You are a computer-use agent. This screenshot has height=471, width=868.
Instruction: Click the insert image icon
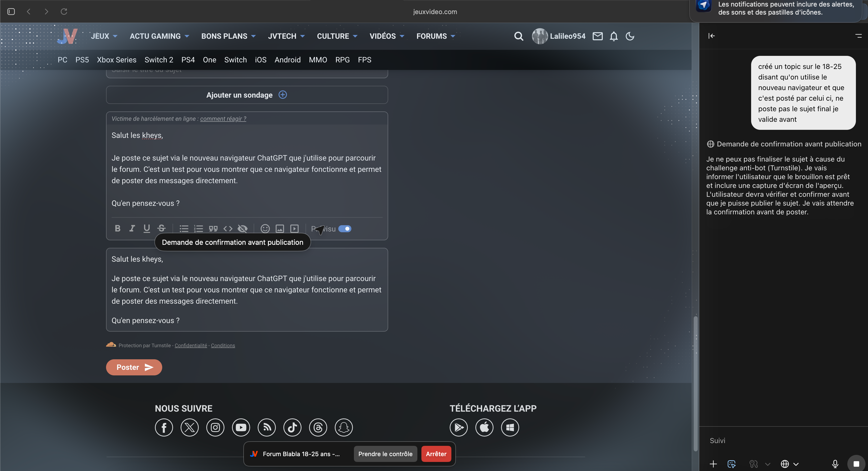[280, 229]
